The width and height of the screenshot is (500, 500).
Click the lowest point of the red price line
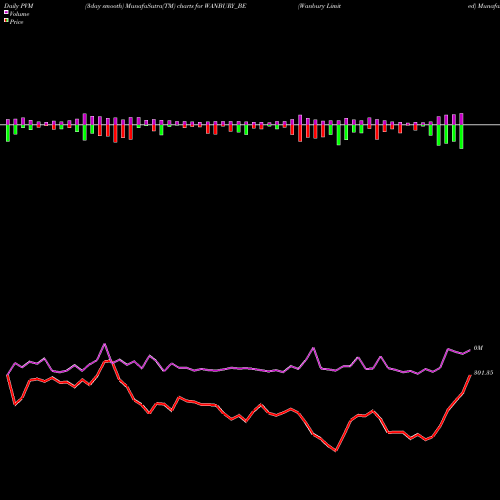pos(336,451)
